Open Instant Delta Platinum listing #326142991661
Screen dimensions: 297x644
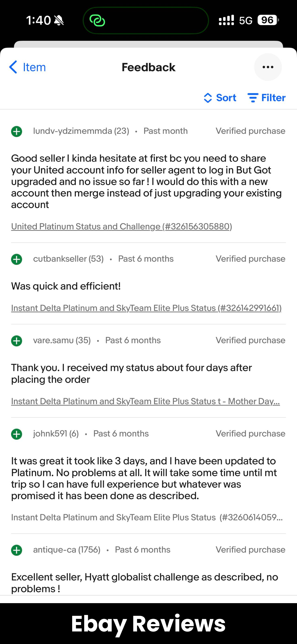coord(146,308)
